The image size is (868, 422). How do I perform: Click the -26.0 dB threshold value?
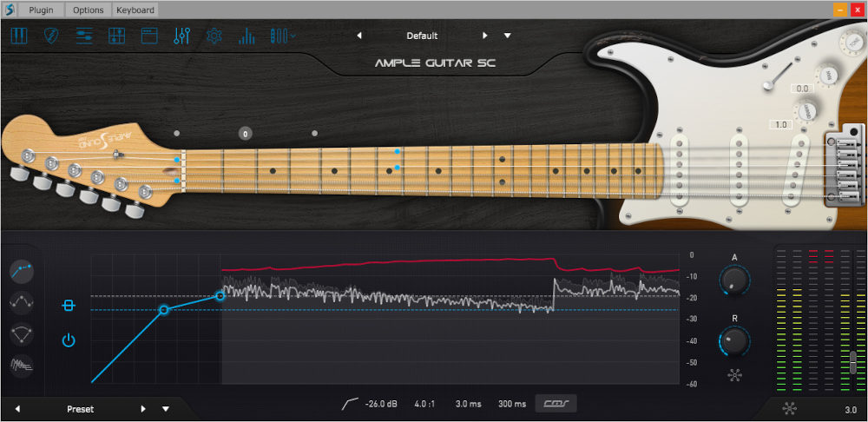click(x=381, y=404)
